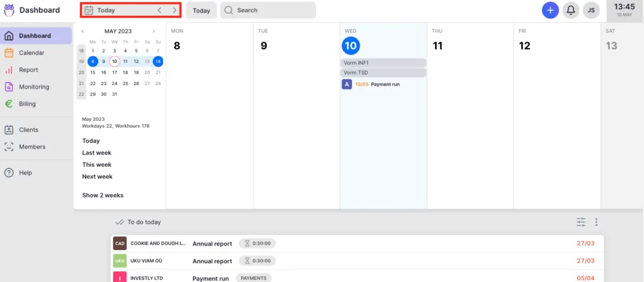Viewport: 644px width, 282px height.
Task: Open the filter sliders icon in To do
Action: (580, 222)
